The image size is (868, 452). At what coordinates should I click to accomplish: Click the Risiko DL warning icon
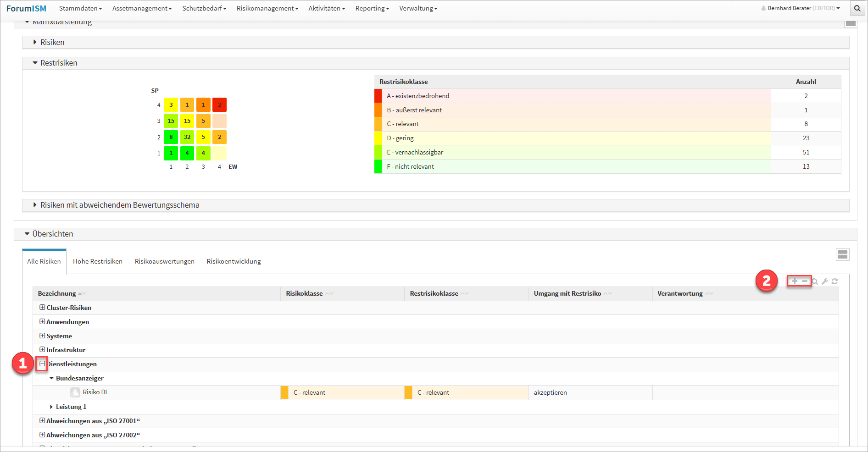75,392
